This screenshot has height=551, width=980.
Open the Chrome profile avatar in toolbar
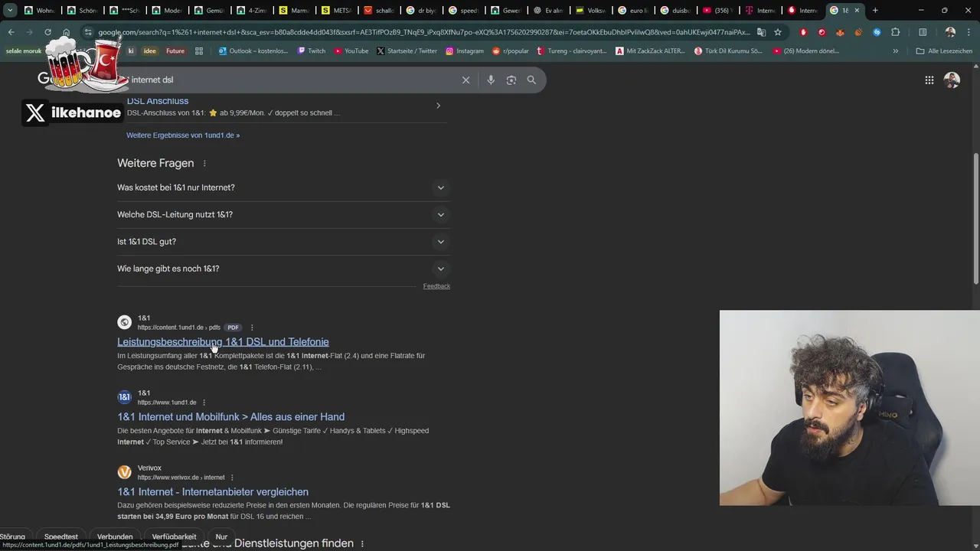(x=950, y=32)
